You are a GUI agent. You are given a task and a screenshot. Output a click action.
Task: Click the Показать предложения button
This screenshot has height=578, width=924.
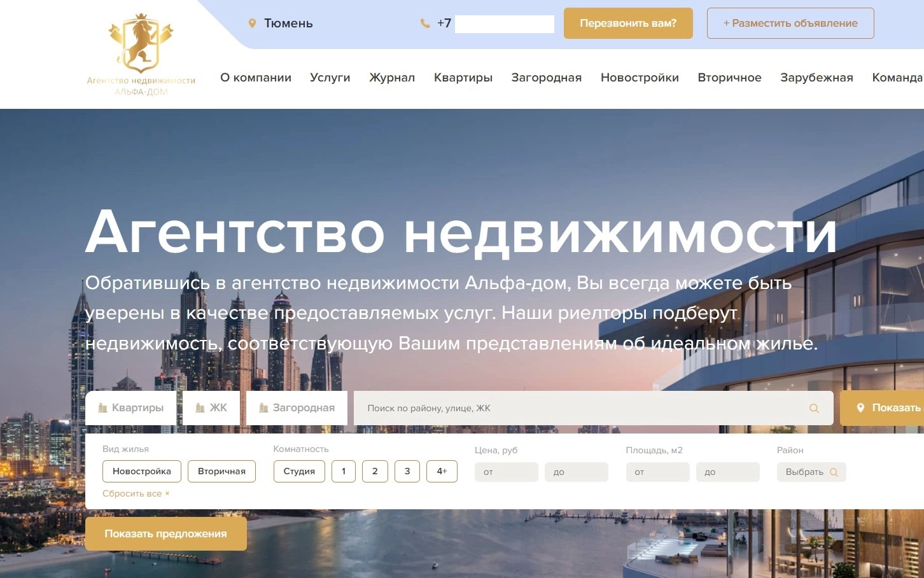tap(165, 533)
